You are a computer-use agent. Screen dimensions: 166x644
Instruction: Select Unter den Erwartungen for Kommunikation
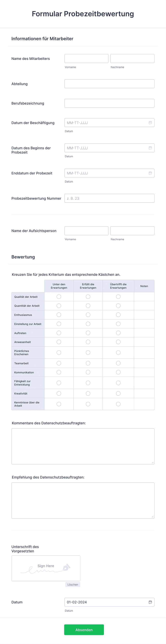tap(59, 372)
